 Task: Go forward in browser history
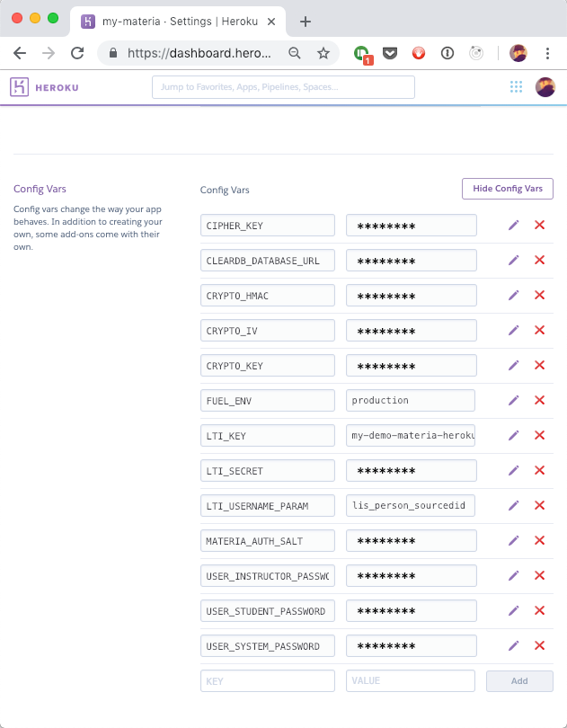(x=49, y=53)
